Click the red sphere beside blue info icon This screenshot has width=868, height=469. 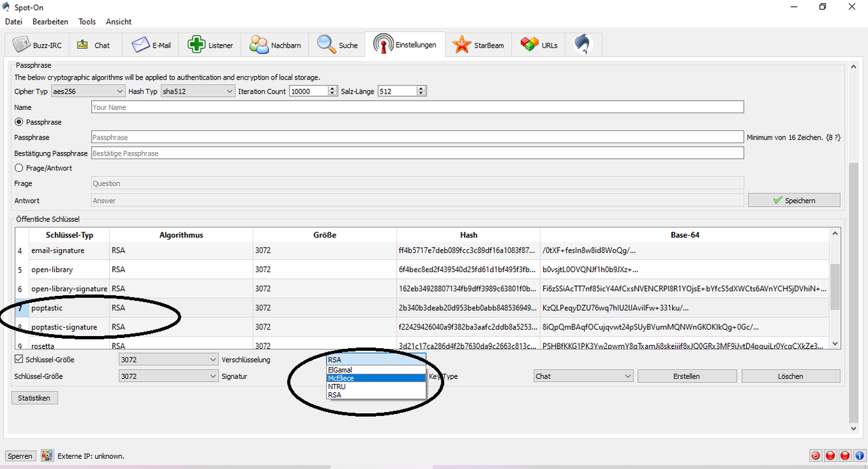845,455
